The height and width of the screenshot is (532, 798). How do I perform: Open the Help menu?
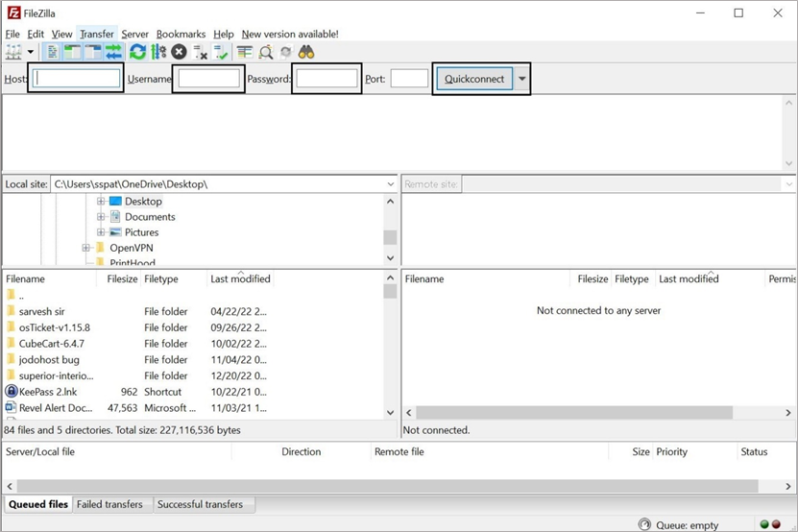click(x=224, y=35)
